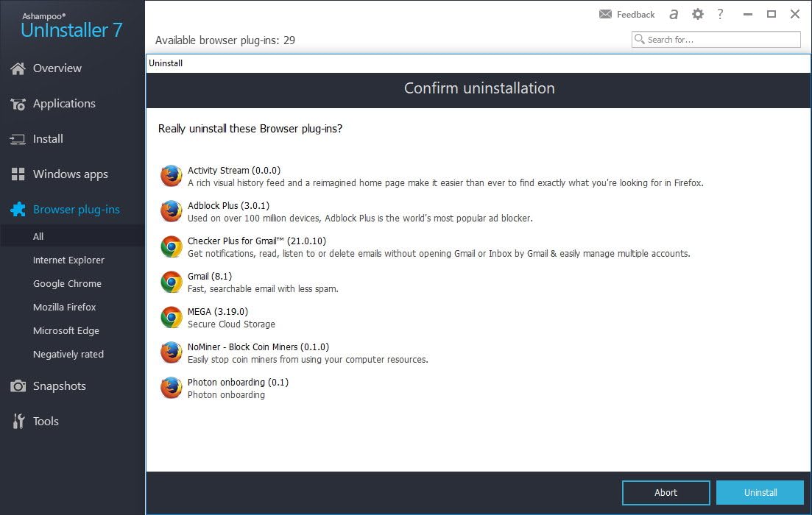Click Firefox icon beside Photon onboarding
Viewport: 812px width, 515px height.
(x=171, y=388)
